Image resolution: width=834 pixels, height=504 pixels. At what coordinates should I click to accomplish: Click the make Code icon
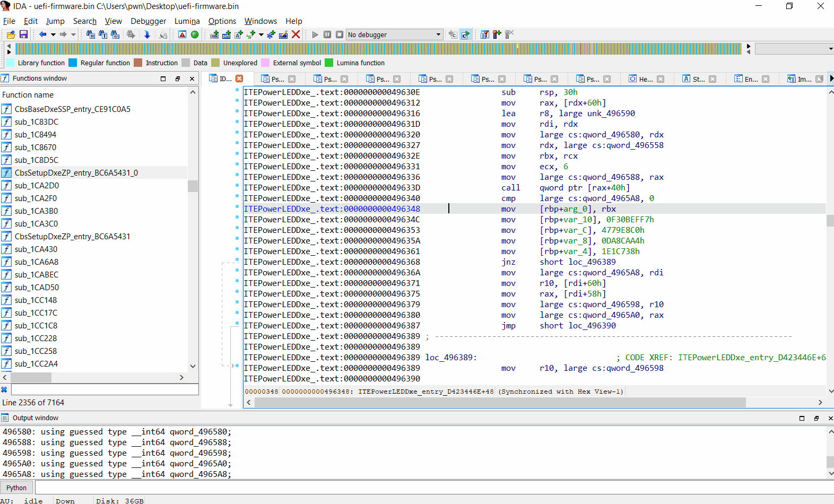point(214,34)
